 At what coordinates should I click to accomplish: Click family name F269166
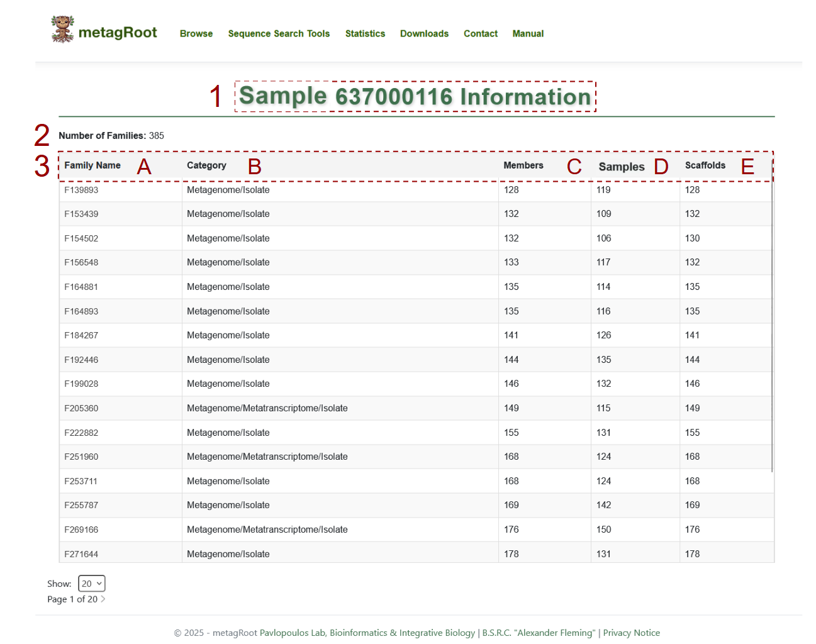(x=81, y=530)
